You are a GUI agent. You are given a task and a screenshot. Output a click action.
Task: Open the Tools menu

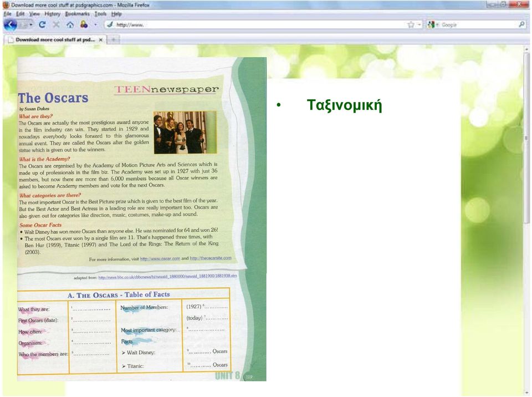click(100, 14)
